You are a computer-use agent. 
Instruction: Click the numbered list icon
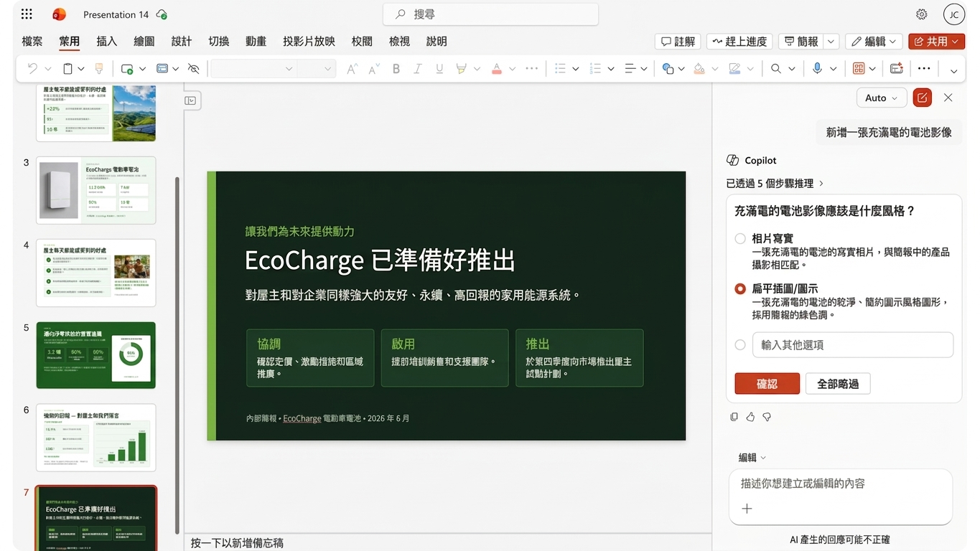595,69
